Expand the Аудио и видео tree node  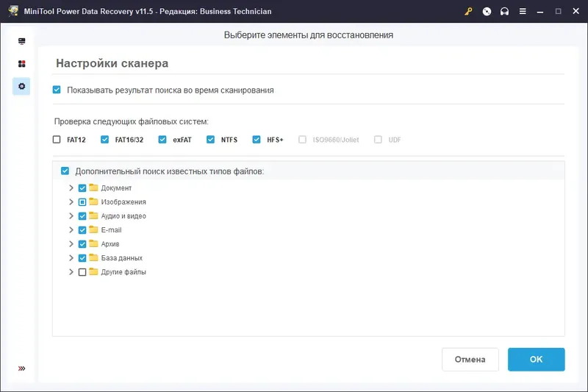point(71,216)
